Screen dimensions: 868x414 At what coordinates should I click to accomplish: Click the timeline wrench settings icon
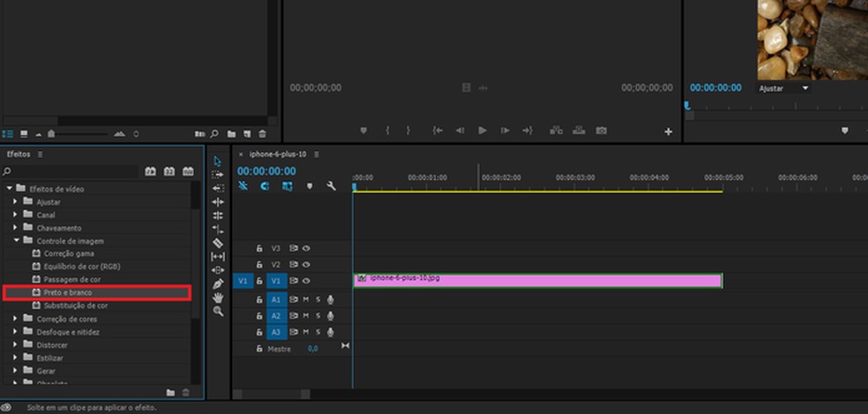coord(331,186)
